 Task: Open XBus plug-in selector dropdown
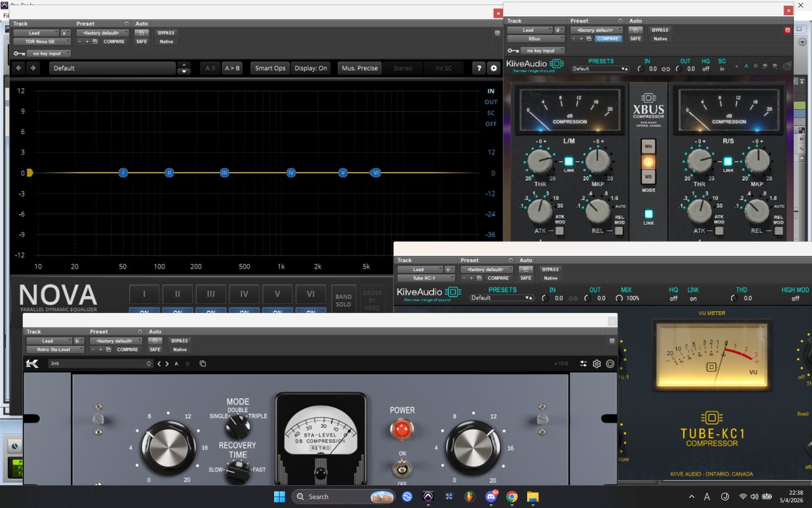tap(535, 39)
